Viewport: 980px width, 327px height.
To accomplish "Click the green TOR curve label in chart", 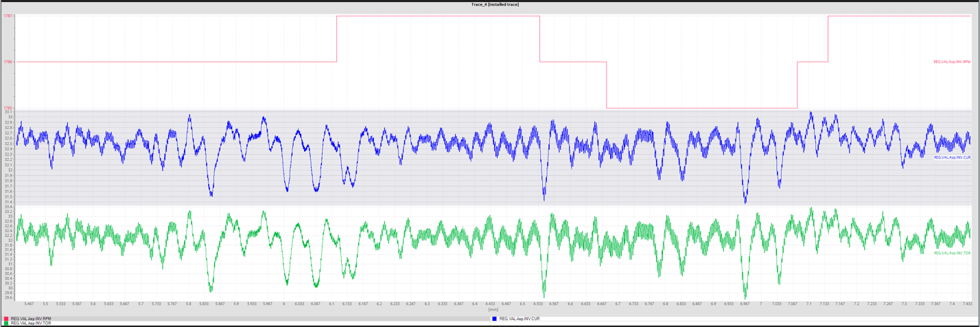I will (x=952, y=253).
